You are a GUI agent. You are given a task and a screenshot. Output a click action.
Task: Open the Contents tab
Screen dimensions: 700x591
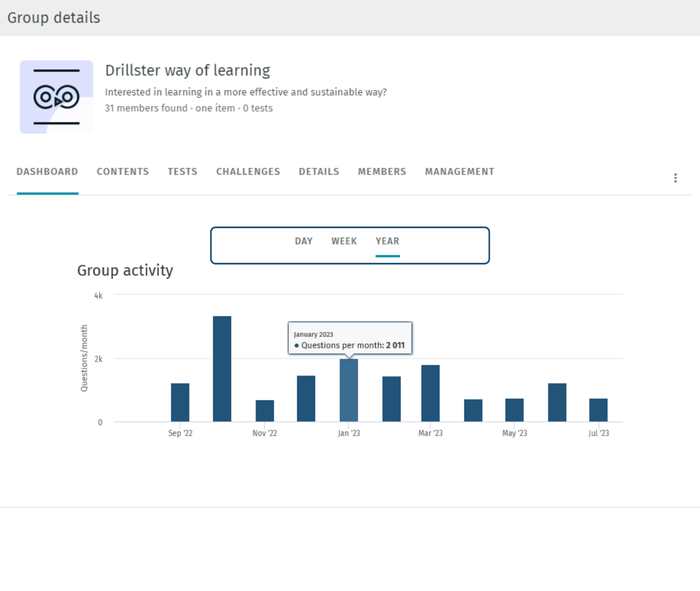click(123, 172)
